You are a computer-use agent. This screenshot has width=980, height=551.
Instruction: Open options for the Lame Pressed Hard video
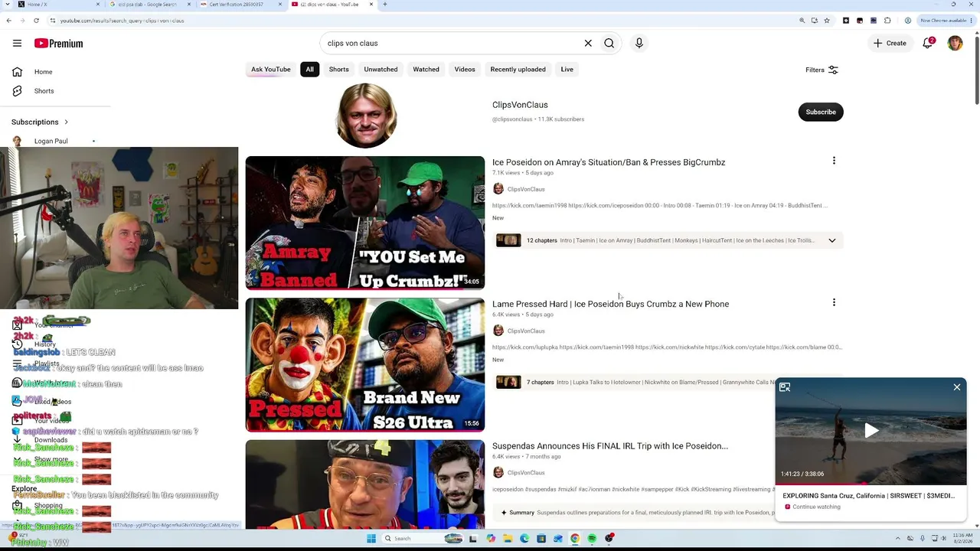click(834, 302)
